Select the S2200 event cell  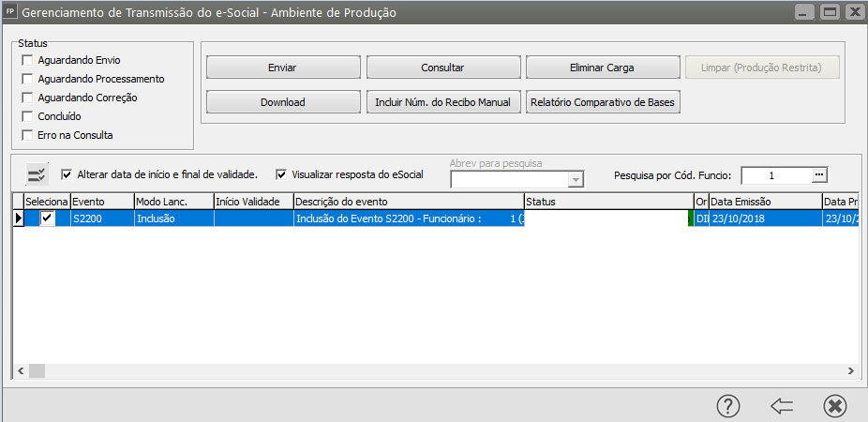click(x=102, y=219)
